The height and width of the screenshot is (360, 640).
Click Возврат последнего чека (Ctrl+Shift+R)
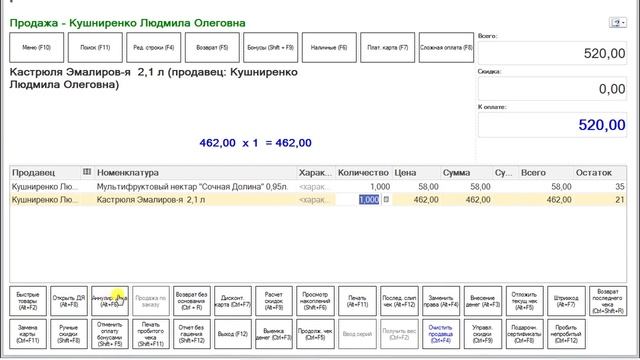point(608,301)
